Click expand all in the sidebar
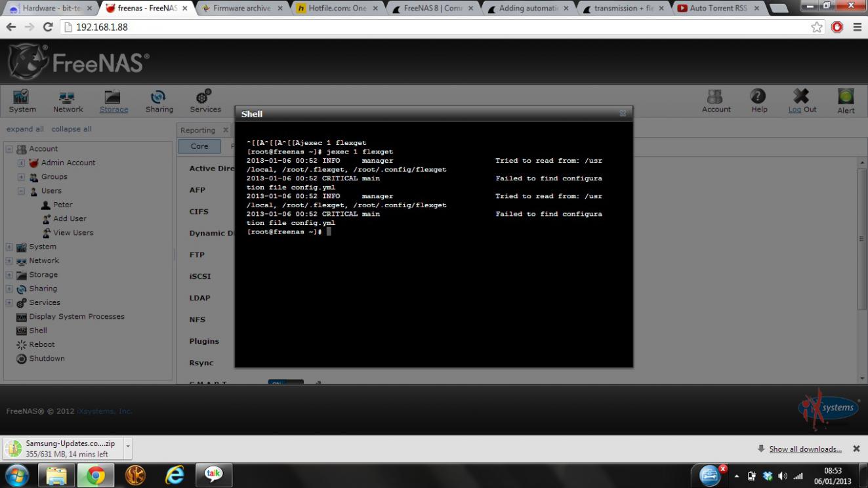 25,129
